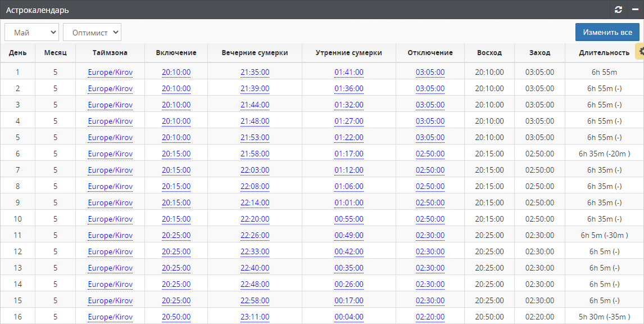Expand the Оптимист mode dropdown
The height and width of the screenshot is (324, 644).
92,32
